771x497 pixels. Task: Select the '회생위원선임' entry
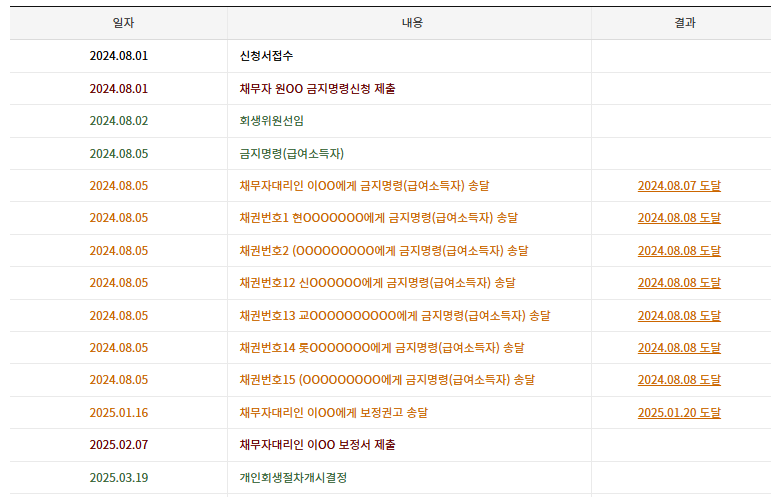pos(271,120)
